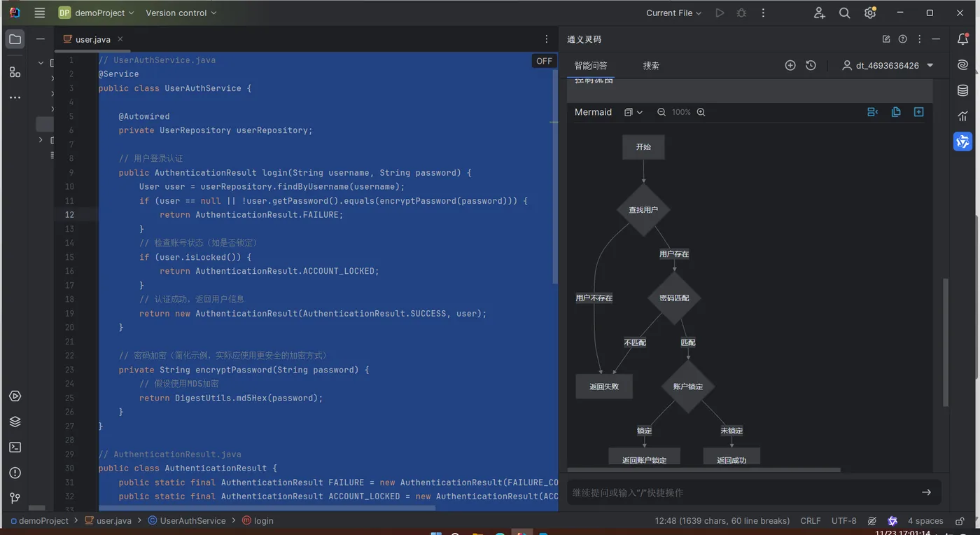Viewport: 980px width, 535px height.
Task: Open the Structure tool window icon
Action: (15, 71)
